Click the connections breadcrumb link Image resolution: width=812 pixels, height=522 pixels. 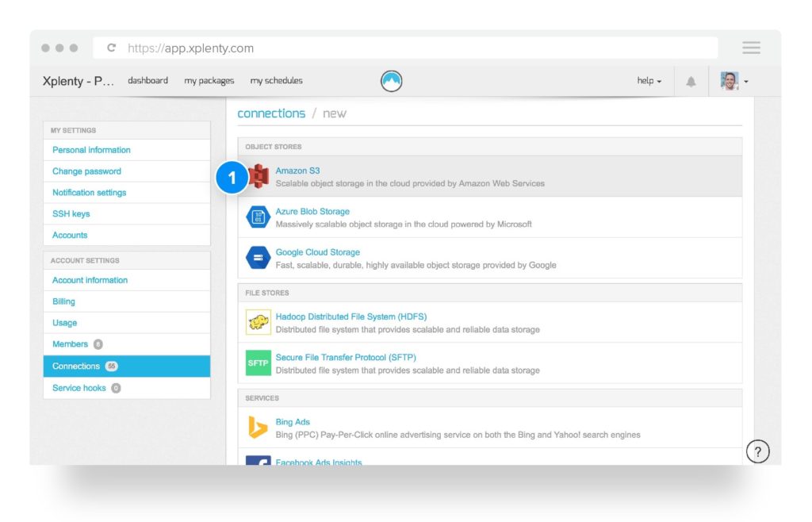coord(271,113)
